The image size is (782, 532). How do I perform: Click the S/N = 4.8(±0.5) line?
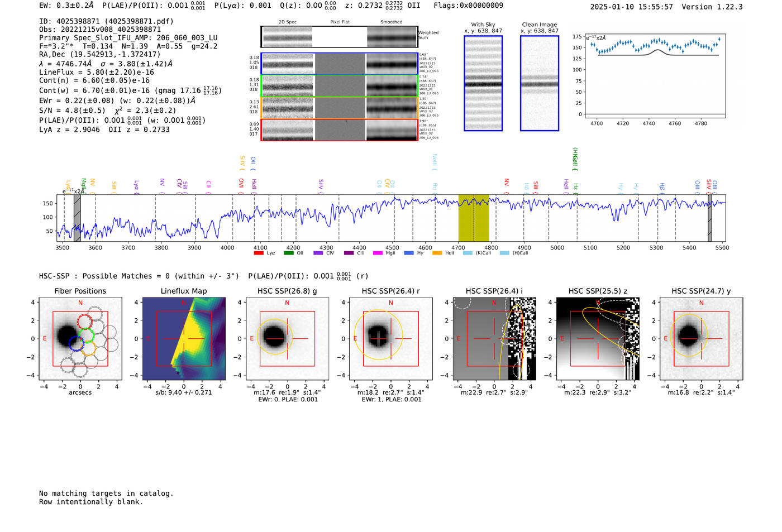point(108,111)
